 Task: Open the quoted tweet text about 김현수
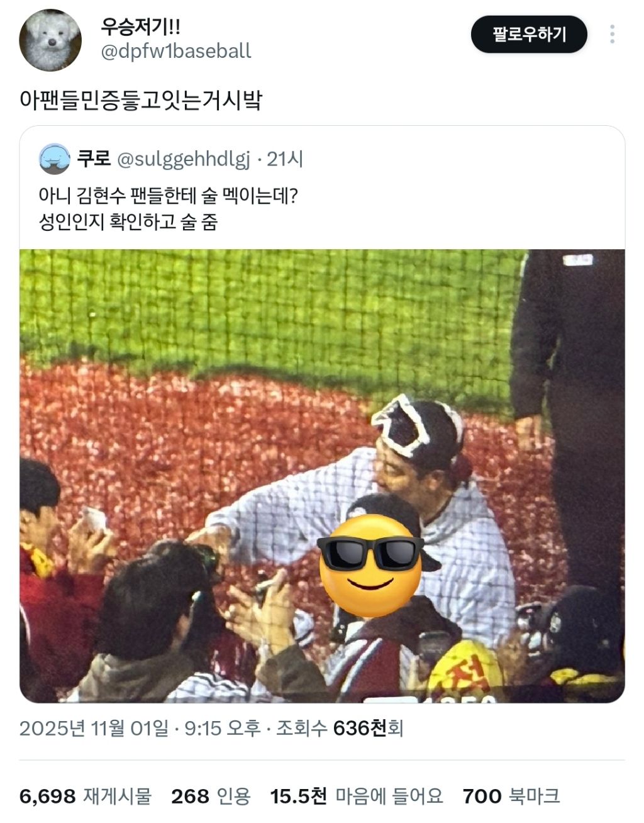(169, 208)
